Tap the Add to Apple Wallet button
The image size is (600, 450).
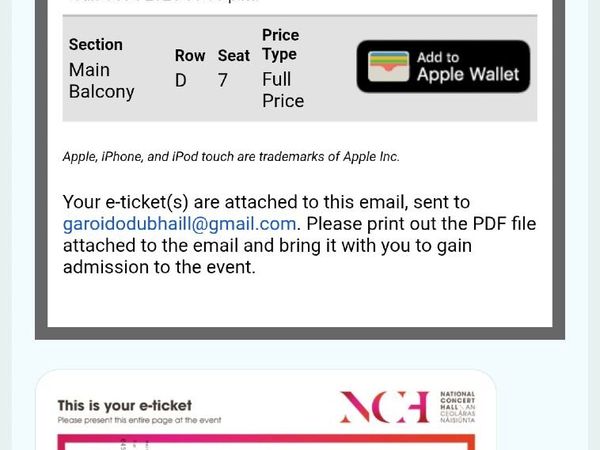(443, 66)
